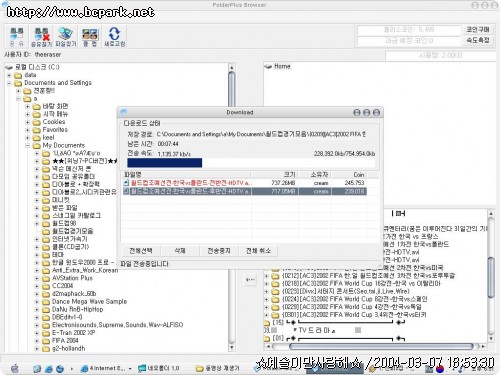
Task: Select [0301] FIFA World Cup 3,4 folder icon
Action: pos(275,315)
